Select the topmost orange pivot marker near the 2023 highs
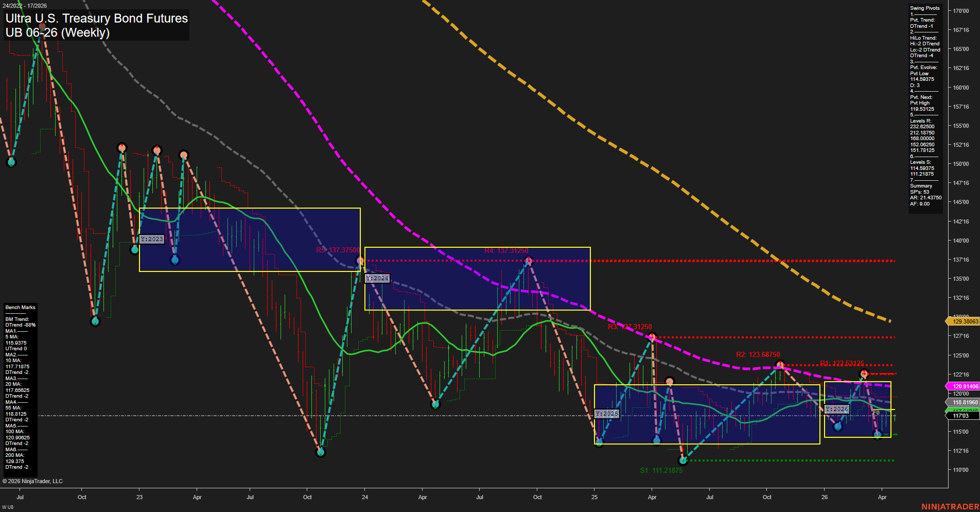This screenshot has height=512, width=980. pos(121,147)
